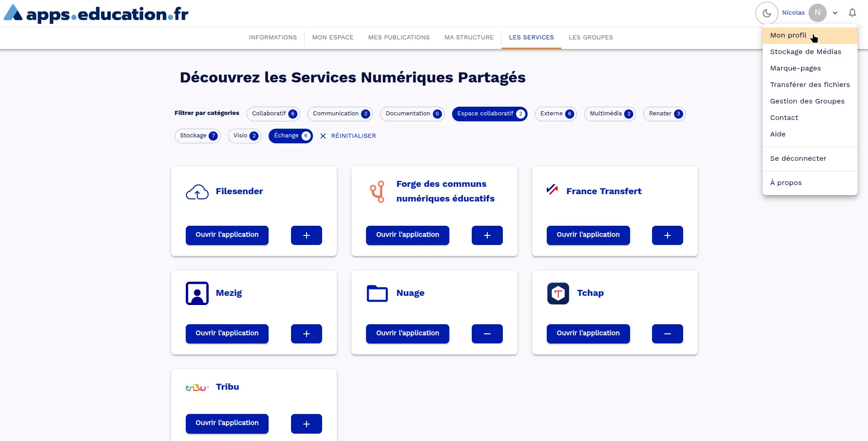Image resolution: width=868 pixels, height=441 pixels.
Task: Click the Tchap shield icon
Action: (x=558, y=294)
